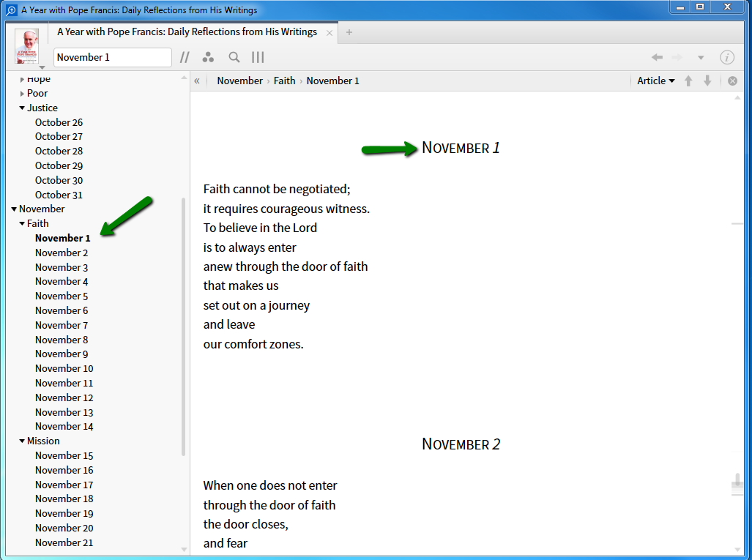
Task: Click the book cover thumbnail icon
Action: click(x=26, y=46)
